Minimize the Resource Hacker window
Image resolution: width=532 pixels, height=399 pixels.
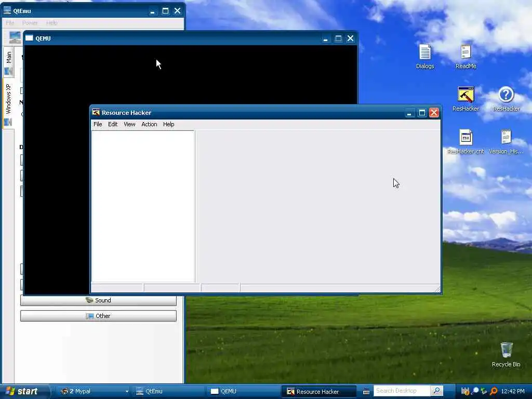click(409, 113)
